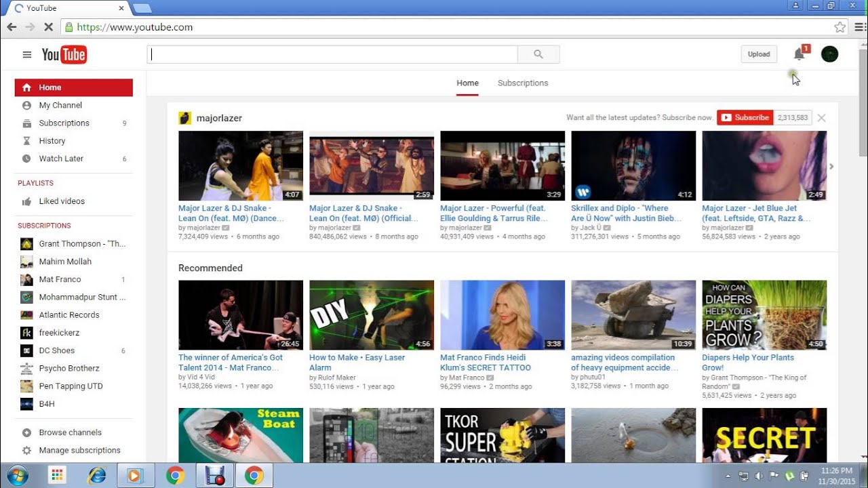Play Where Are Ü Now thumbnail

[633, 166]
